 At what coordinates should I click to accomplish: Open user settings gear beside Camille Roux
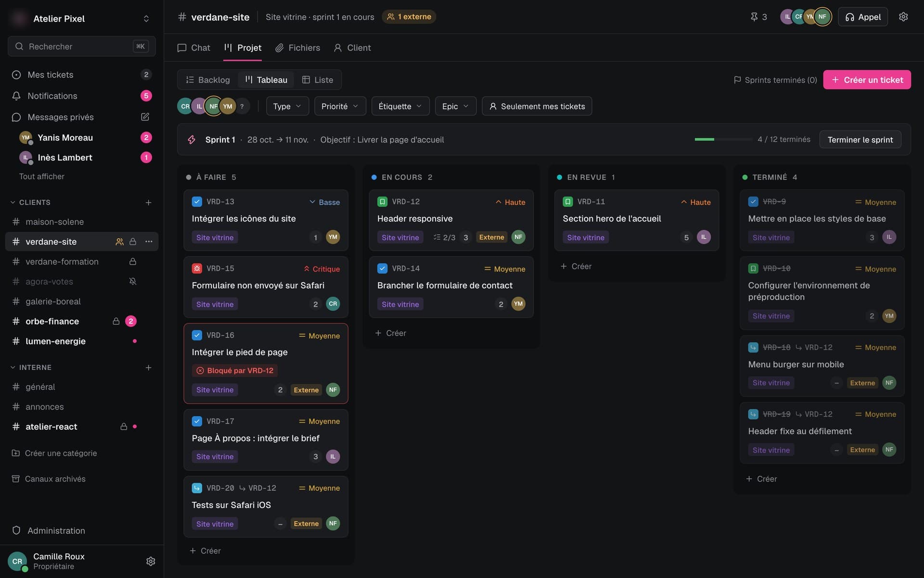151,561
